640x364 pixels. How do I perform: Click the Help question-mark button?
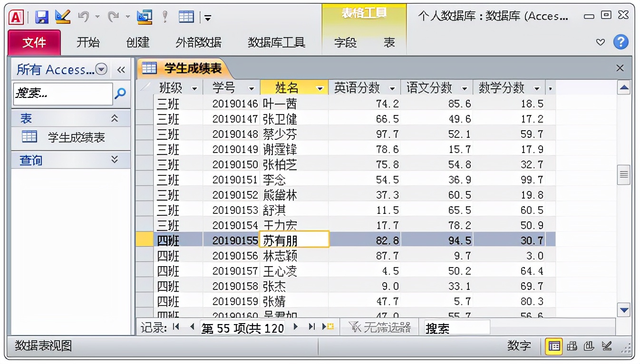[621, 42]
